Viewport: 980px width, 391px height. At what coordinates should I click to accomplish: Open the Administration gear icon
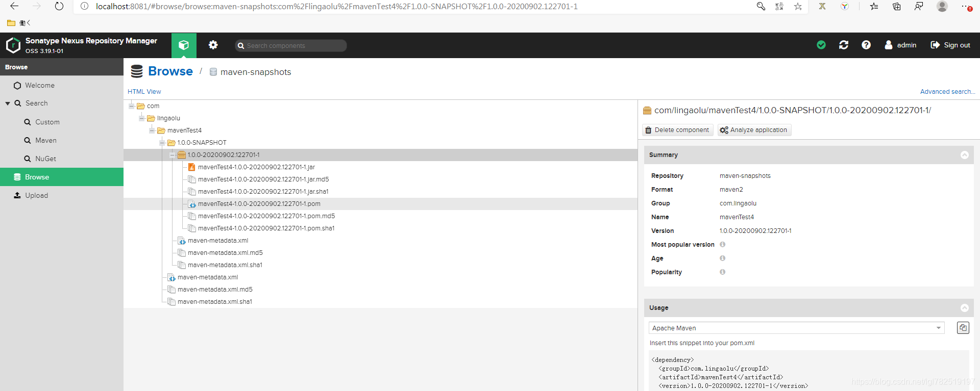point(213,45)
